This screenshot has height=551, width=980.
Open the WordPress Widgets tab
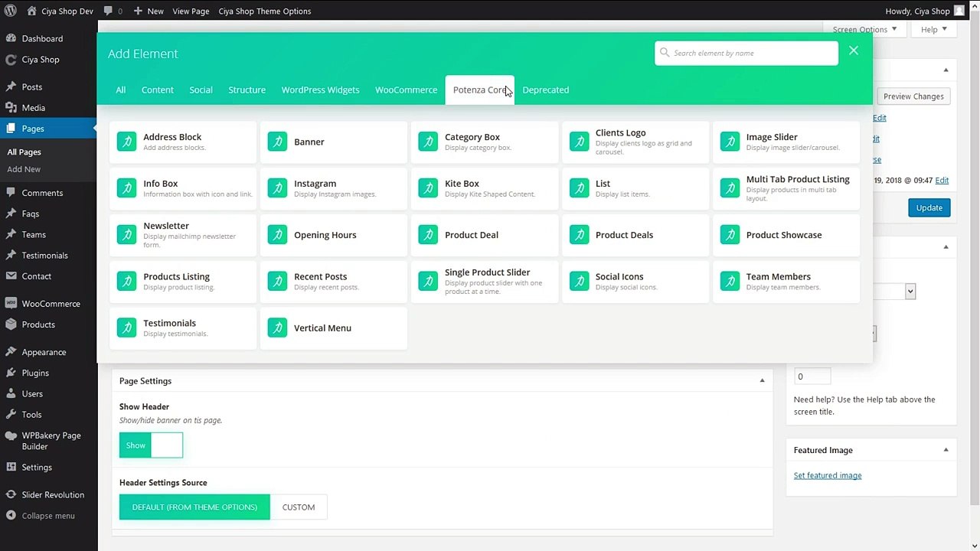coord(320,90)
